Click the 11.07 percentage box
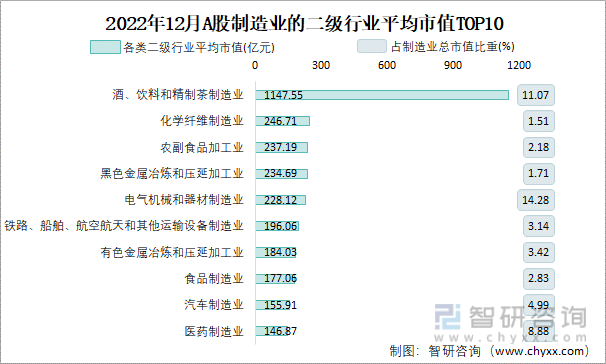 coord(536,95)
